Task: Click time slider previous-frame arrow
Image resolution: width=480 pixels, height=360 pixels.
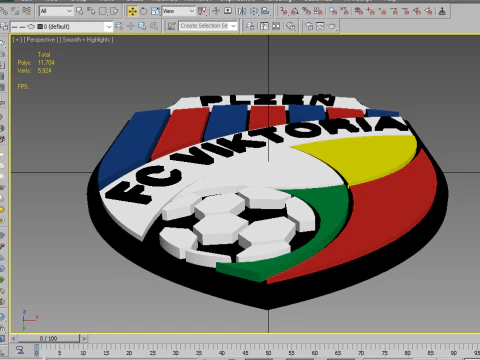Action: 13,338
